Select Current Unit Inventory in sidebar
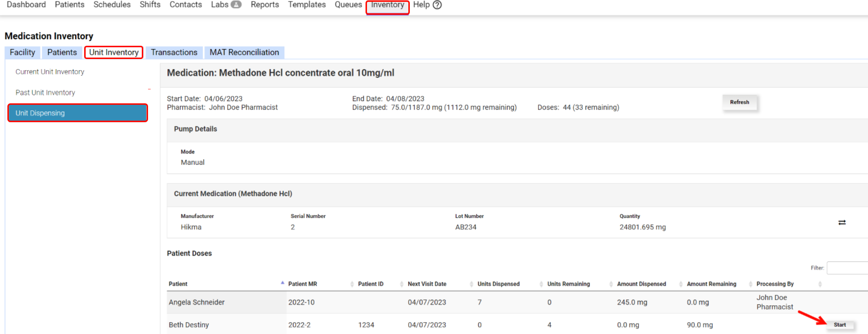This screenshot has height=334, width=868. coord(50,72)
